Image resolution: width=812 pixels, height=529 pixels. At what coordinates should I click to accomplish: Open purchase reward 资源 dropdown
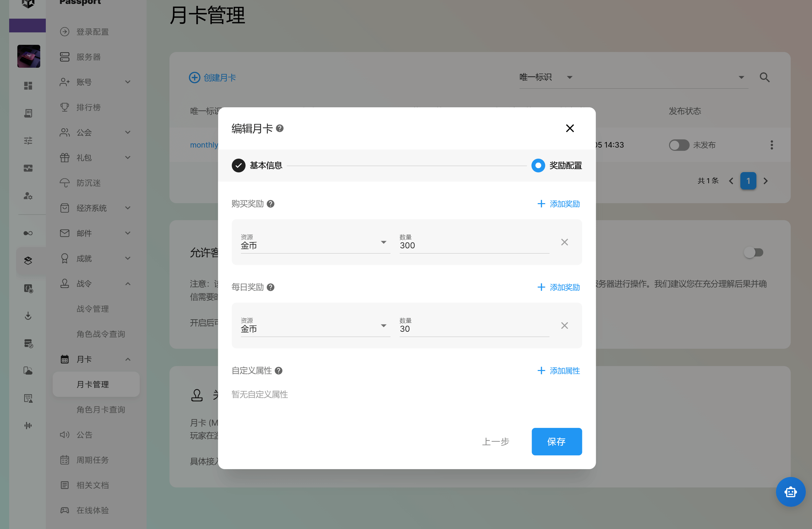[x=315, y=245]
